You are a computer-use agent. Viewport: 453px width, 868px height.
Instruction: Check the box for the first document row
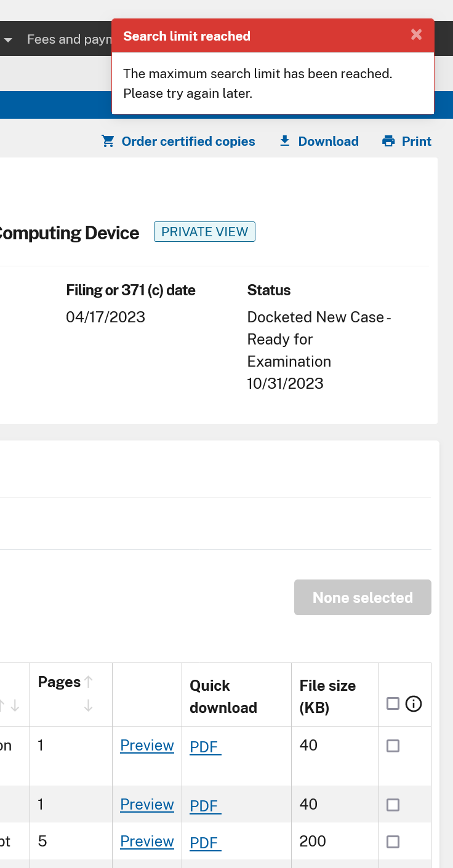[393, 746]
